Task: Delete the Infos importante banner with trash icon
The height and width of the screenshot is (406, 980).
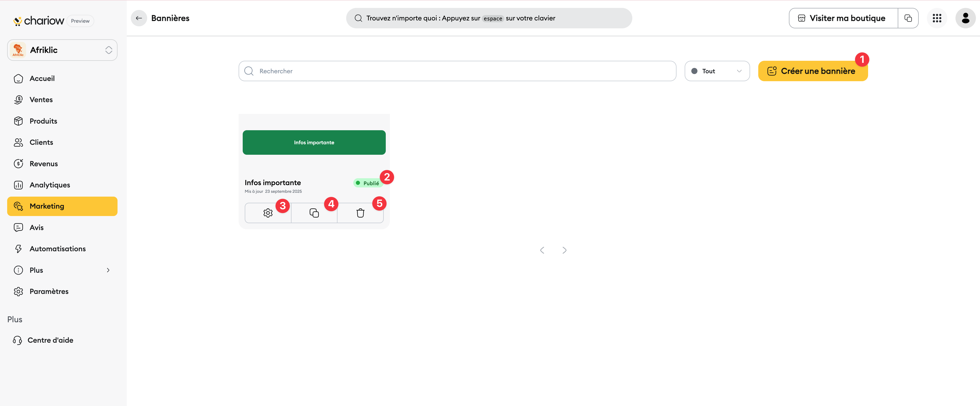Action: [360, 213]
